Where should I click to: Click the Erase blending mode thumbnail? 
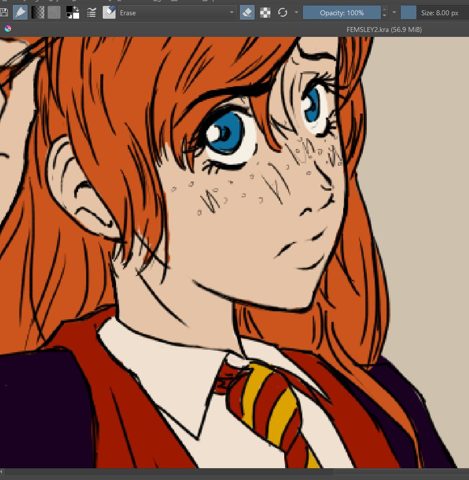pos(109,13)
